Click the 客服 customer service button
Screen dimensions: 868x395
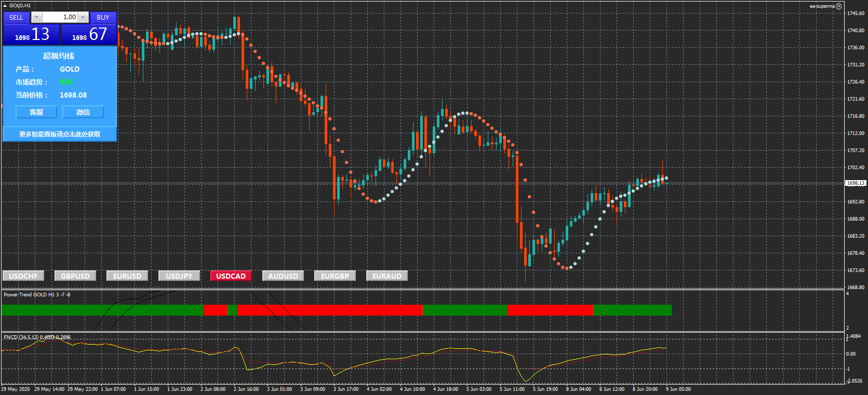click(36, 112)
